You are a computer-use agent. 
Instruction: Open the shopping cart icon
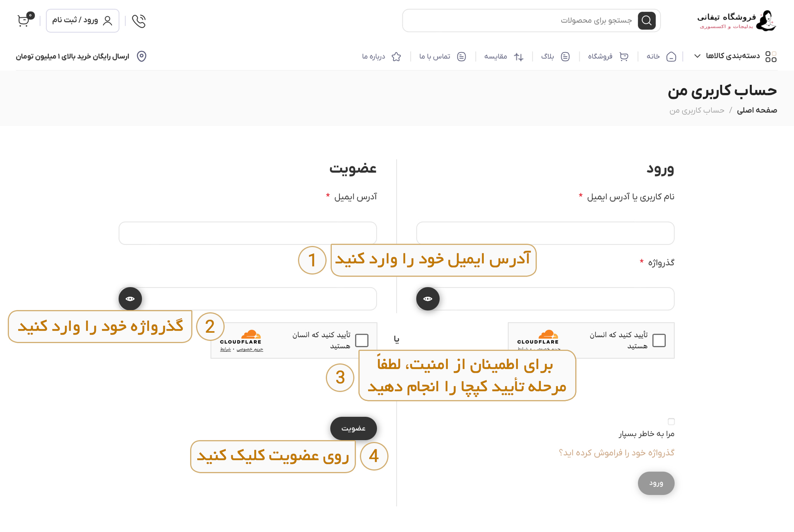click(24, 21)
